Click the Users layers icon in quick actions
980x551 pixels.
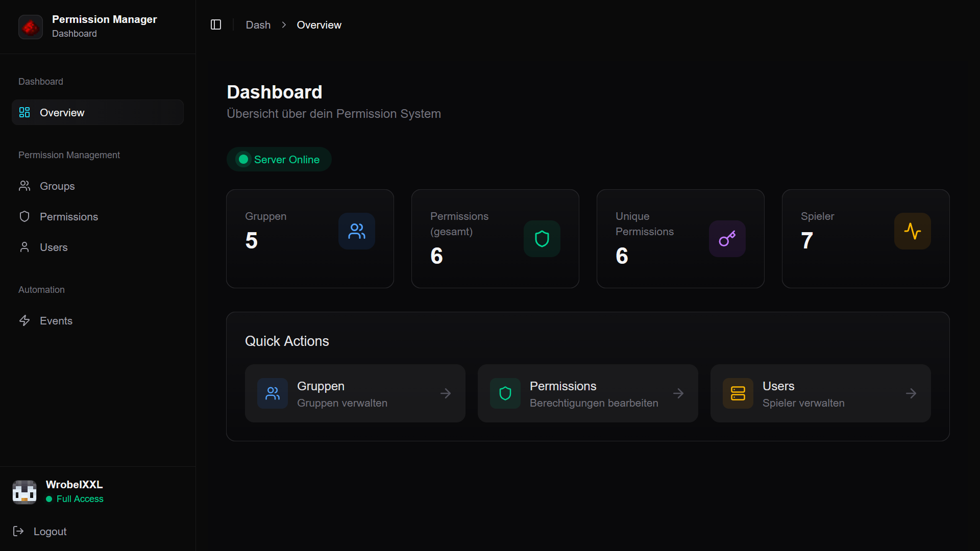pos(737,393)
